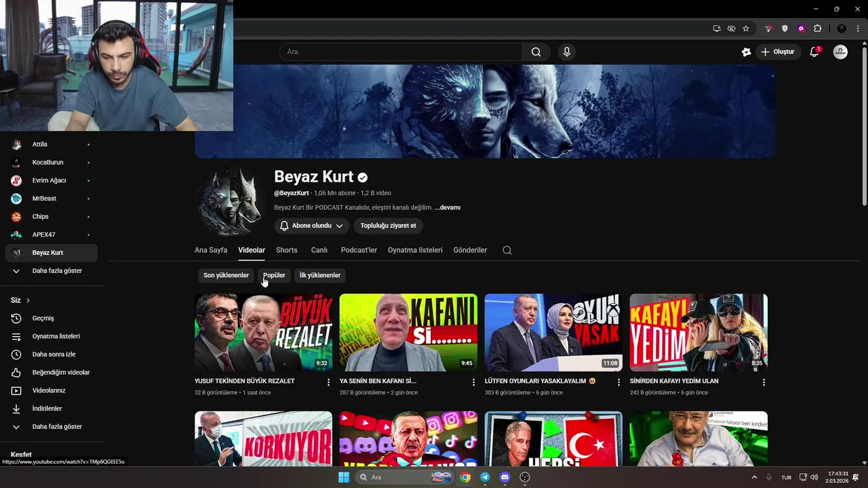Select the Videolar tab
This screenshot has height=488, width=868.
click(x=252, y=250)
